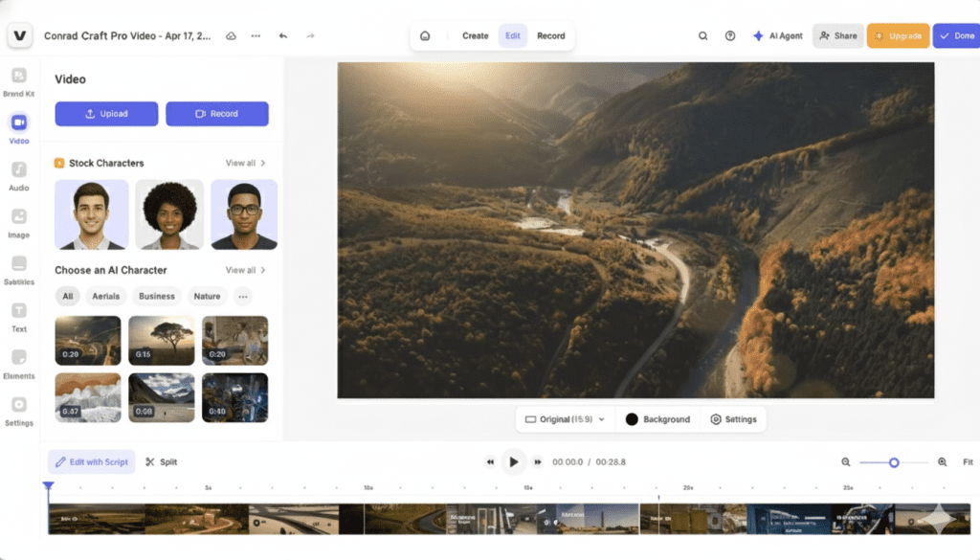Select the Business filter chip

(156, 296)
